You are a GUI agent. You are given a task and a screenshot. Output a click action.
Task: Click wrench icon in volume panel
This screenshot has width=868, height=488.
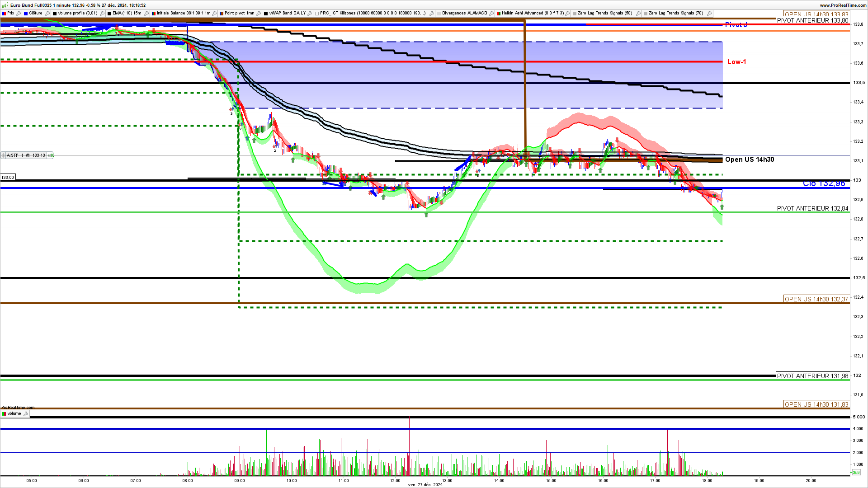[26, 414]
